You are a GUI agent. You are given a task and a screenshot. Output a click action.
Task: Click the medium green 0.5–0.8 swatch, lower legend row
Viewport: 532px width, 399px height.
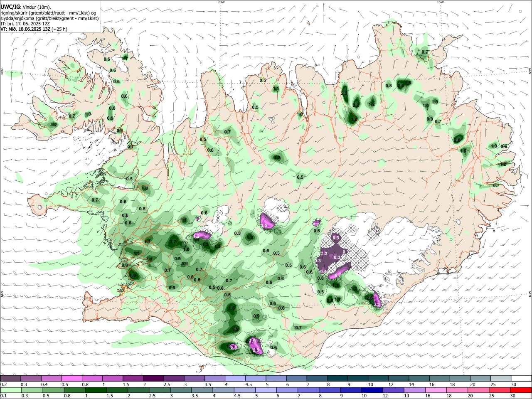pyautogui.click(x=53, y=390)
